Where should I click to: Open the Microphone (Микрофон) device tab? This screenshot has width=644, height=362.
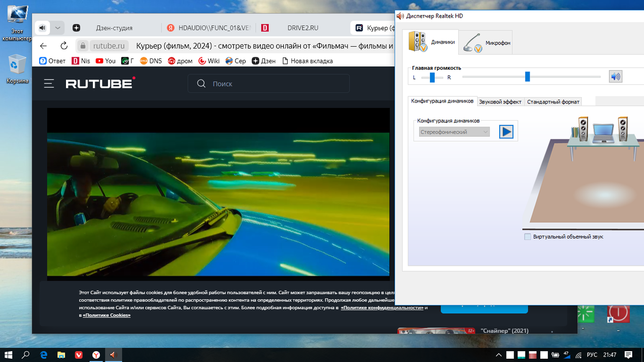pyautogui.click(x=486, y=42)
